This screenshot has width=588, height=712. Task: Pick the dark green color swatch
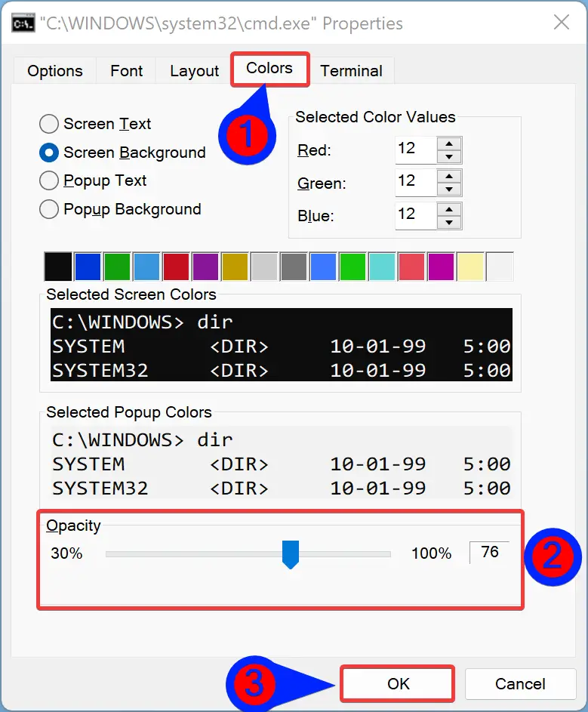tap(117, 267)
